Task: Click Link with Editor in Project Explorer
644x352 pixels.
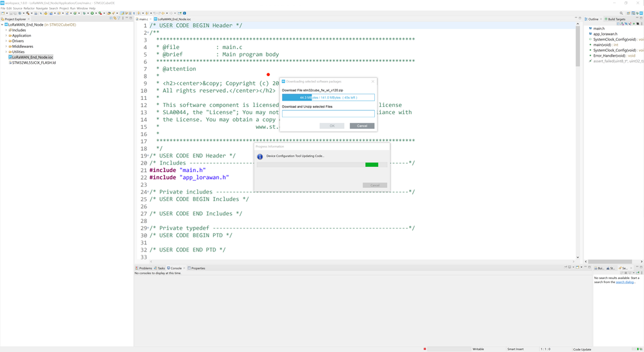Action: [x=115, y=19]
